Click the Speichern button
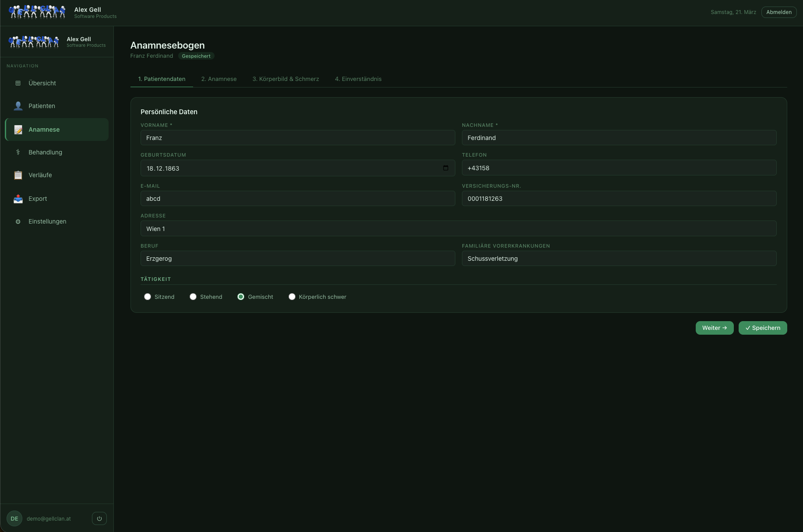Image resolution: width=803 pixels, height=532 pixels. pos(763,328)
